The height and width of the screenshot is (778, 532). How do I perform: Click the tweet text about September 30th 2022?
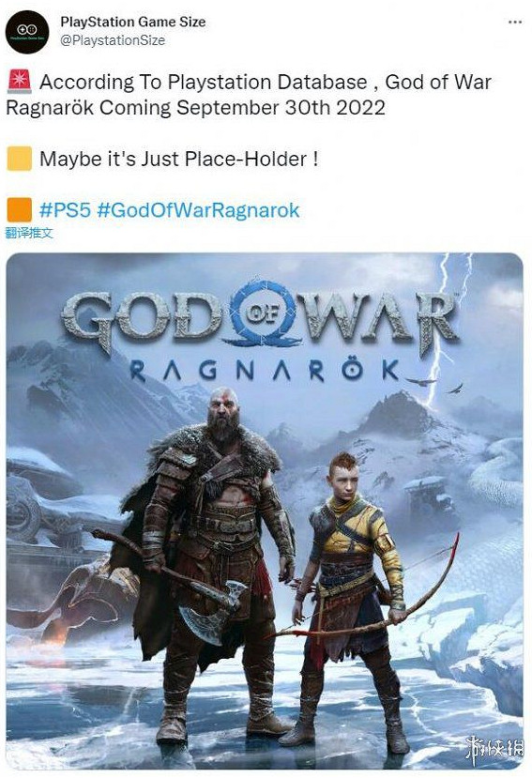coord(248,94)
